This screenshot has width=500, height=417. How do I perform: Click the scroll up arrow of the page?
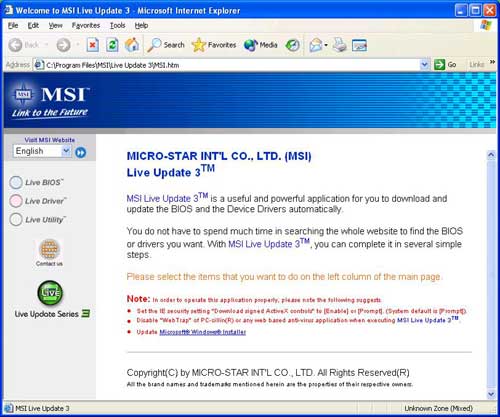click(491, 155)
